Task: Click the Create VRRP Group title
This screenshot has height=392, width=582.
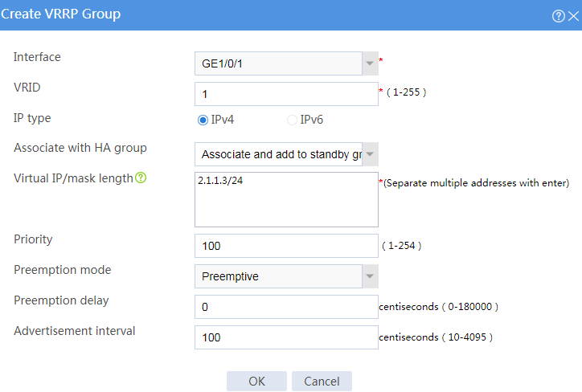Action: coord(61,14)
